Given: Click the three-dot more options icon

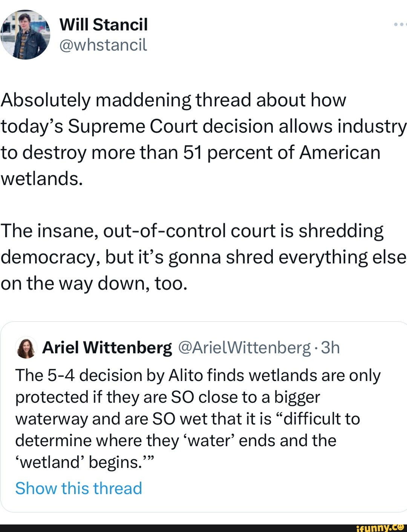Looking at the screenshot, I should [399, 24].
